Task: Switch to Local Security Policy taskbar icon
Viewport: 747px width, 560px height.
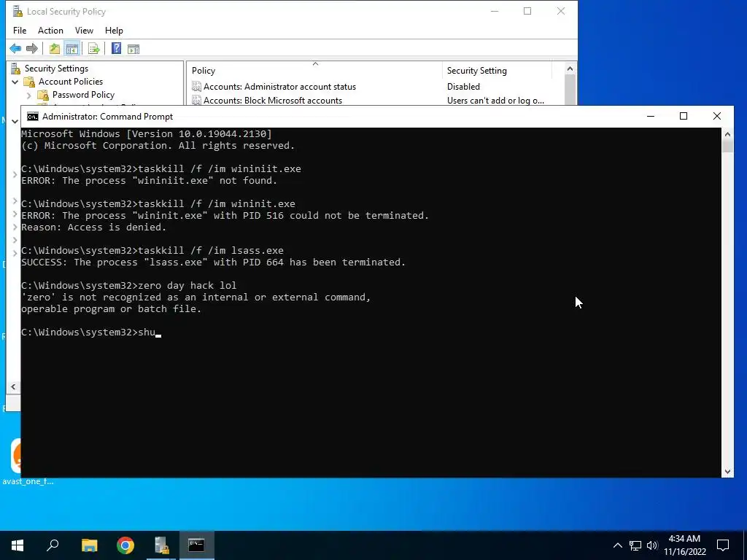Action: pos(161,545)
